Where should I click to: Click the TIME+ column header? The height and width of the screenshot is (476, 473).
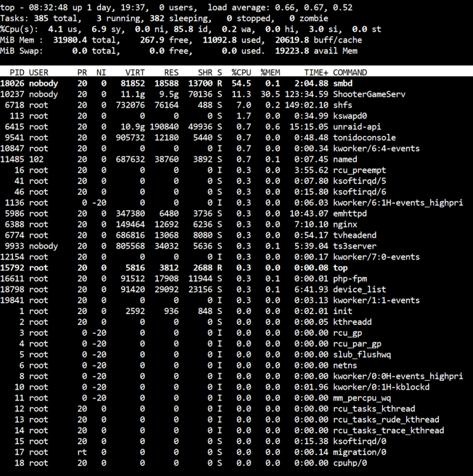[x=316, y=72]
